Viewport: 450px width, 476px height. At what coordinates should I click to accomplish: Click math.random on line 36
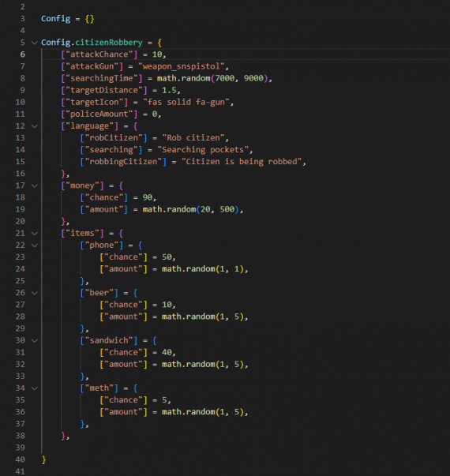coord(188,412)
